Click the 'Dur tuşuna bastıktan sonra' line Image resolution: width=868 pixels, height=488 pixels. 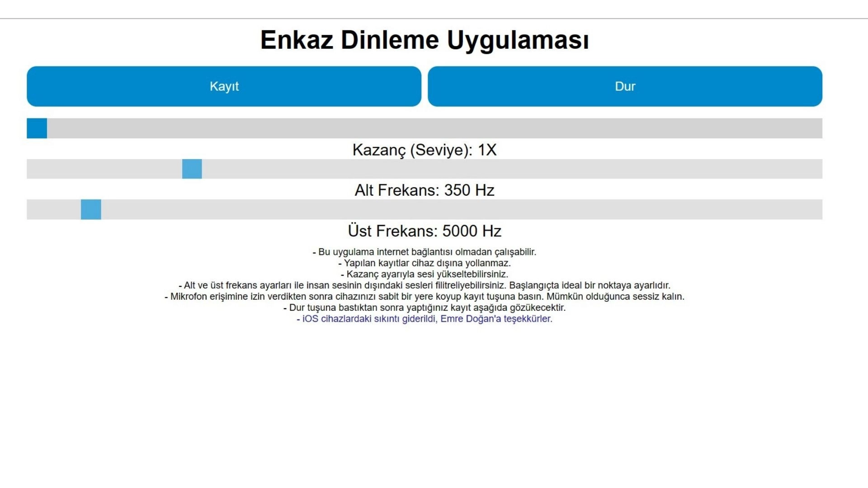click(x=425, y=308)
